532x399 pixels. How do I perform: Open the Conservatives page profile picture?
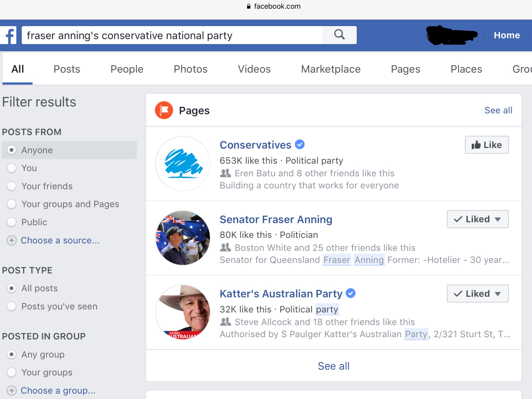point(183,164)
